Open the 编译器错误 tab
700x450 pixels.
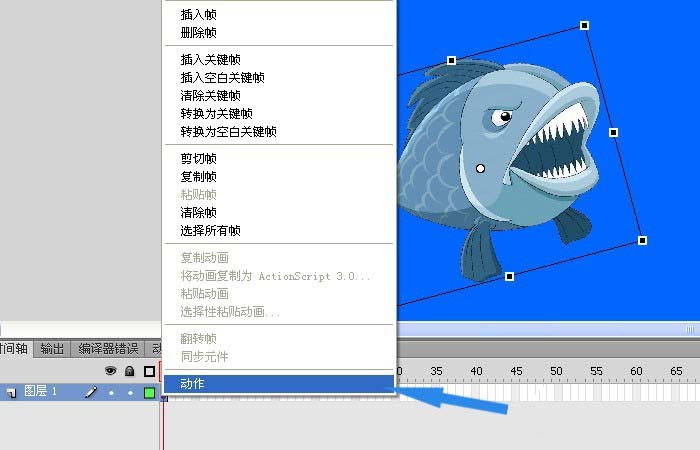point(108,349)
